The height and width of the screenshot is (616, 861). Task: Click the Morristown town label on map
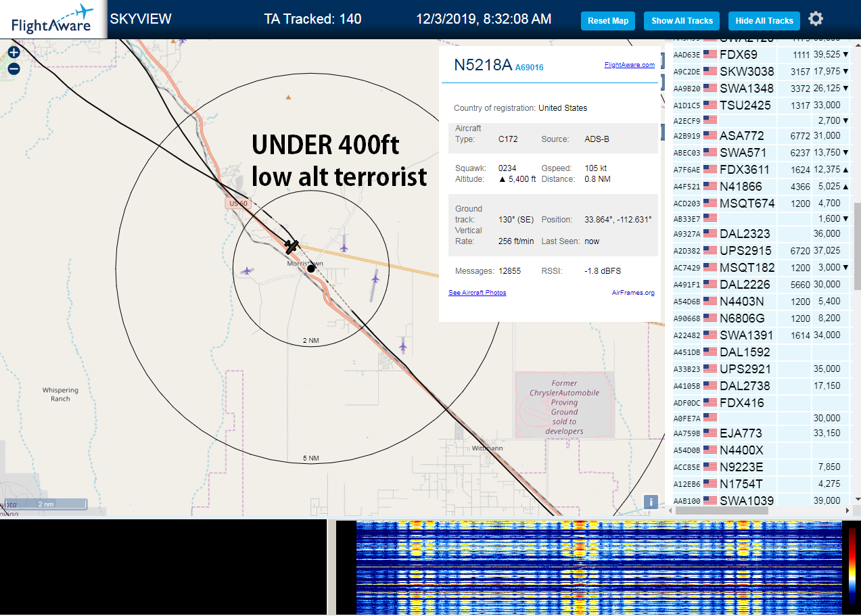(305, 263)
